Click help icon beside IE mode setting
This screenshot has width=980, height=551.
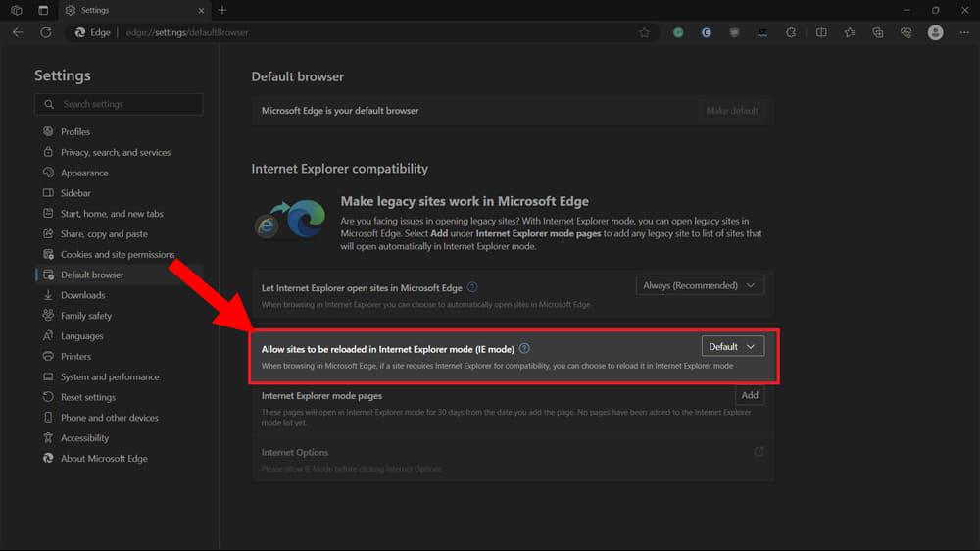[524, 348]
